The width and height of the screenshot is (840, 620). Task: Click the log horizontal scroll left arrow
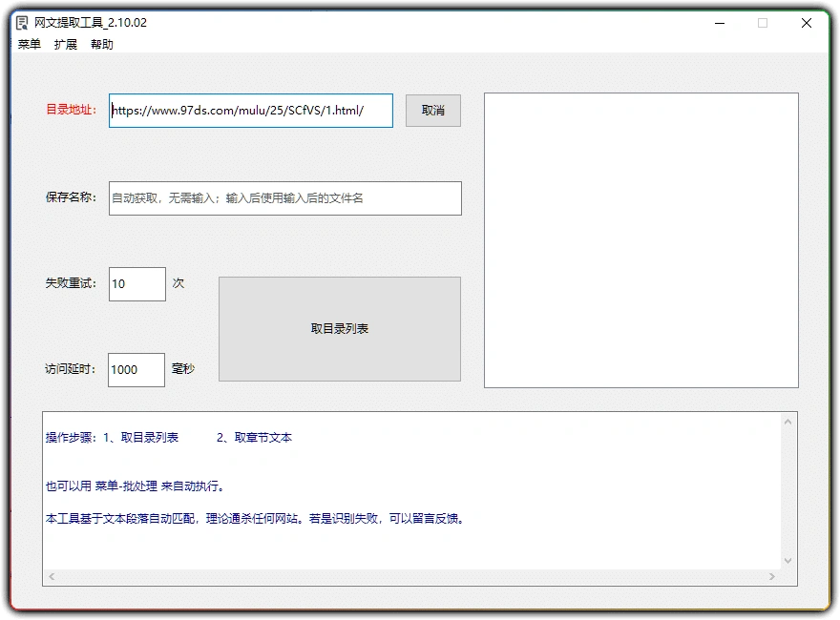[x=52, y=577]
